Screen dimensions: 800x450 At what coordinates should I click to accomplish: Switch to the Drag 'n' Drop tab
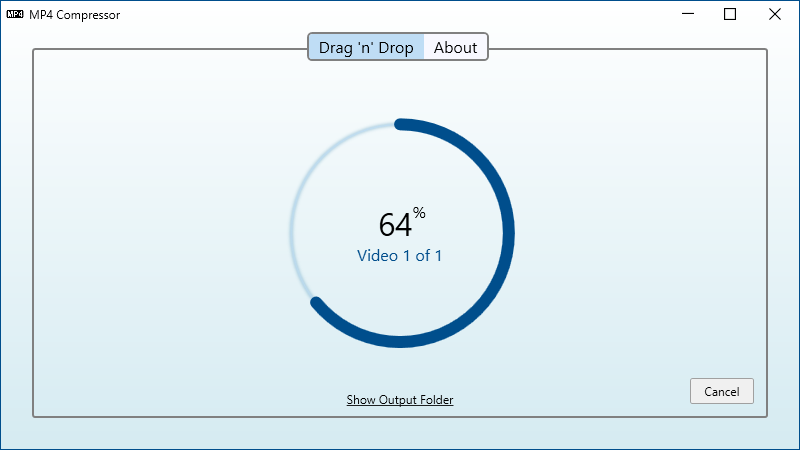click(x=366, y=47)
